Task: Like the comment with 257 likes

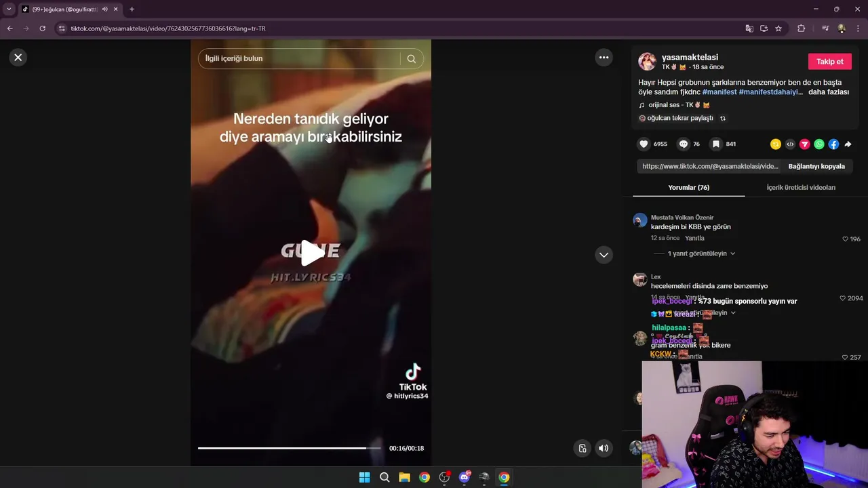Action: (x=845, y=357)
